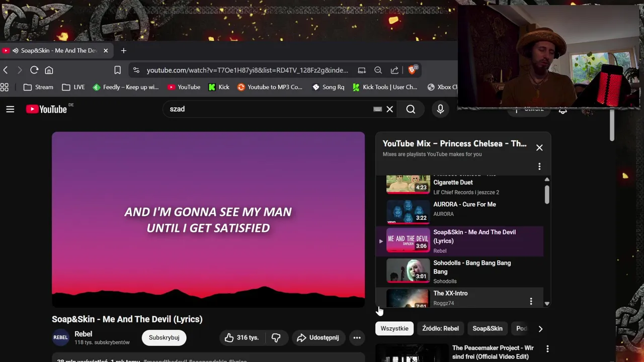Dislike the video
The height and width of the screenshot is (362, 644).
tap(276, 338)
